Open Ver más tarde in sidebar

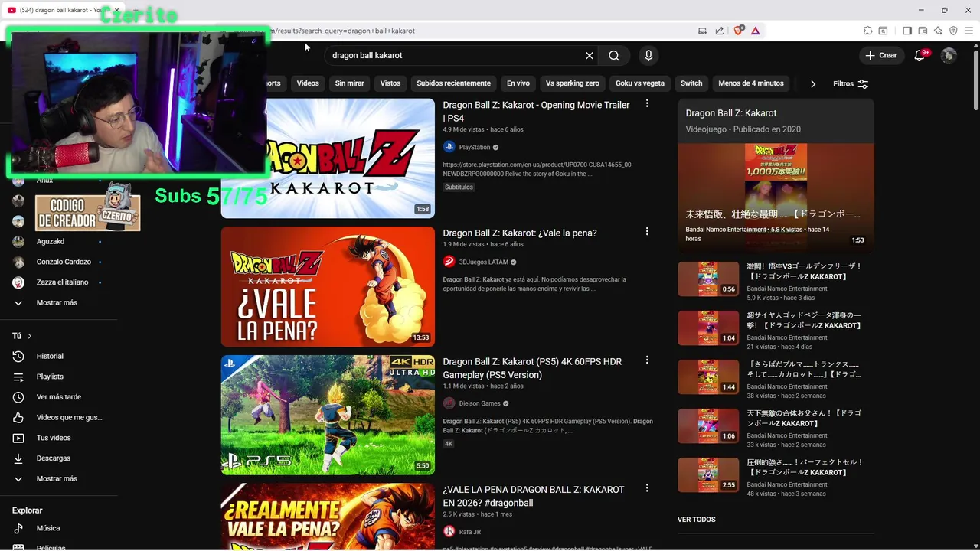click(58, 397)
